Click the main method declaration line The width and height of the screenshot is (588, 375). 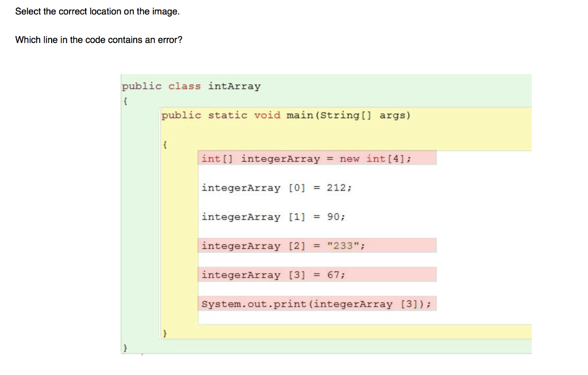[286, 115]
